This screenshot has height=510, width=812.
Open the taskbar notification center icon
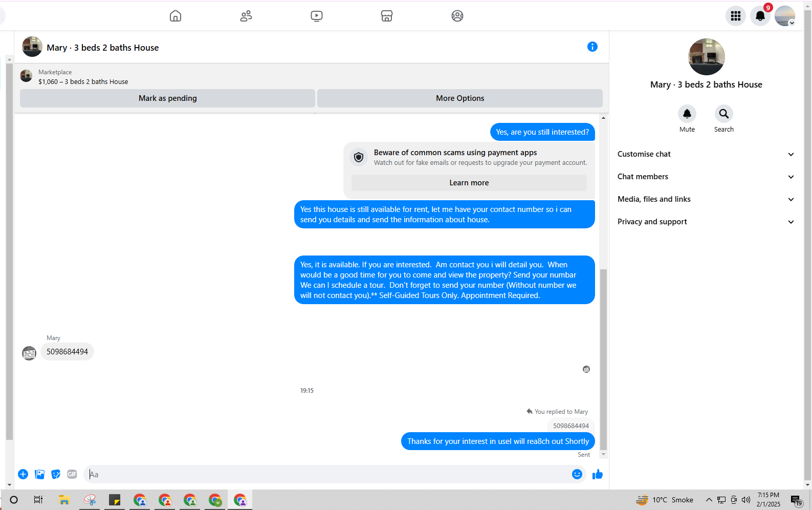[x=796, y=500]
